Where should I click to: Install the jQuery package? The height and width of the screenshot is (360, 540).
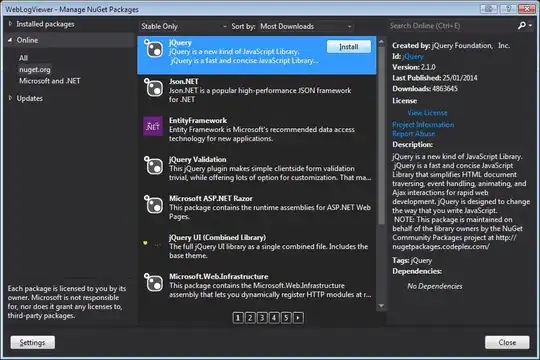(349, 47)
